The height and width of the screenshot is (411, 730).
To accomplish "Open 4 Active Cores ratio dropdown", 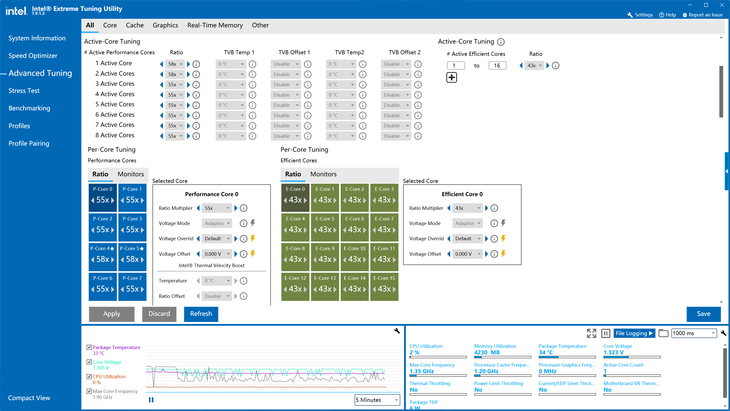I will tap(176, 95).
